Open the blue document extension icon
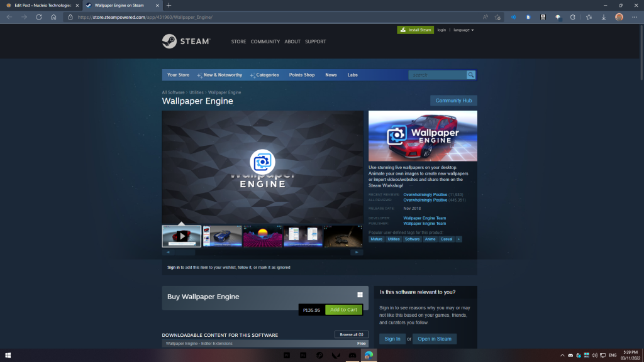Image resolution: width=644 pixels, height=362 pixels. 528,17
